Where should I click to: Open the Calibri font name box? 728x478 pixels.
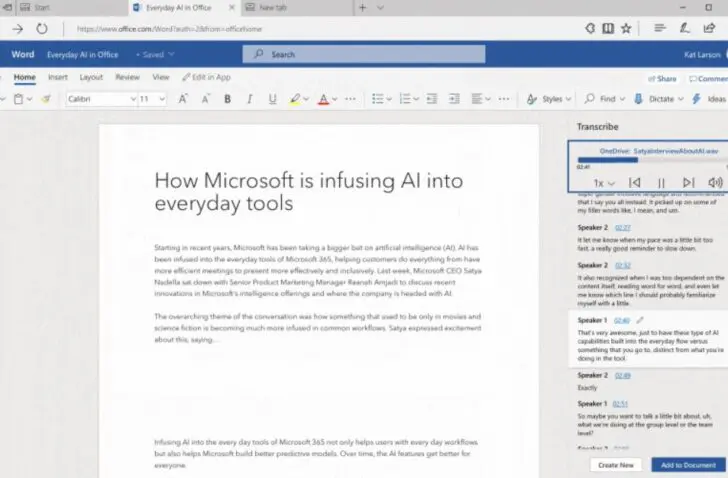(101, 99)
